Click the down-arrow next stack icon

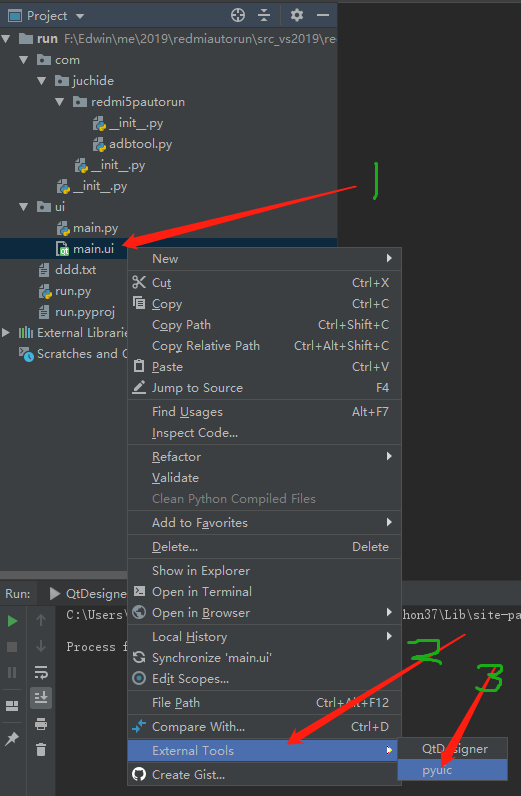(x=41, y=646)
